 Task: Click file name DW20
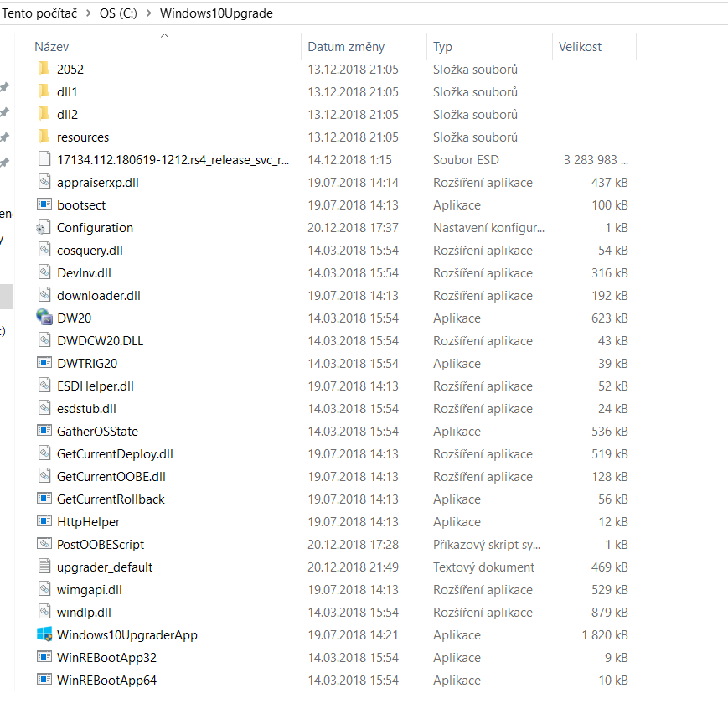click(x=74, y=318)
